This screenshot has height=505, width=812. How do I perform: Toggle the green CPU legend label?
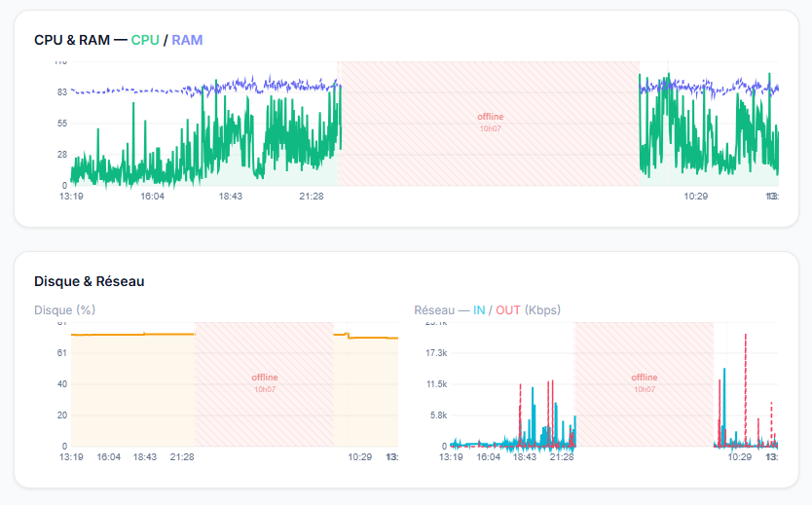145,40
